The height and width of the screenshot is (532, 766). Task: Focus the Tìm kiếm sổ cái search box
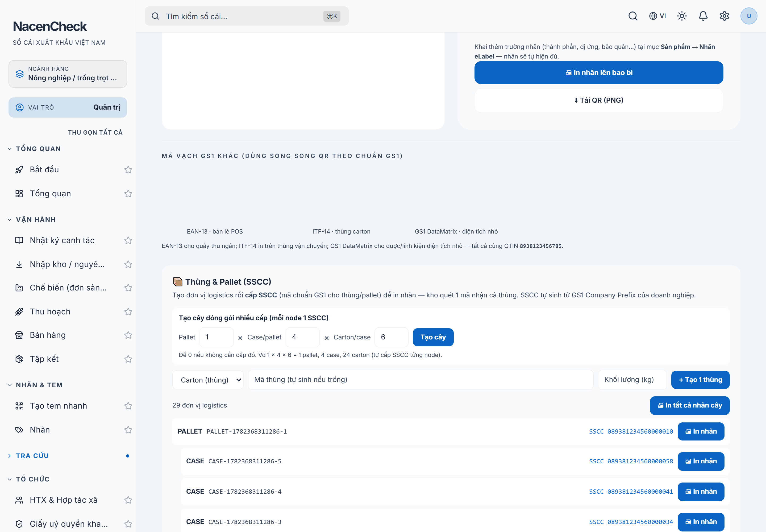click(247, 16)
